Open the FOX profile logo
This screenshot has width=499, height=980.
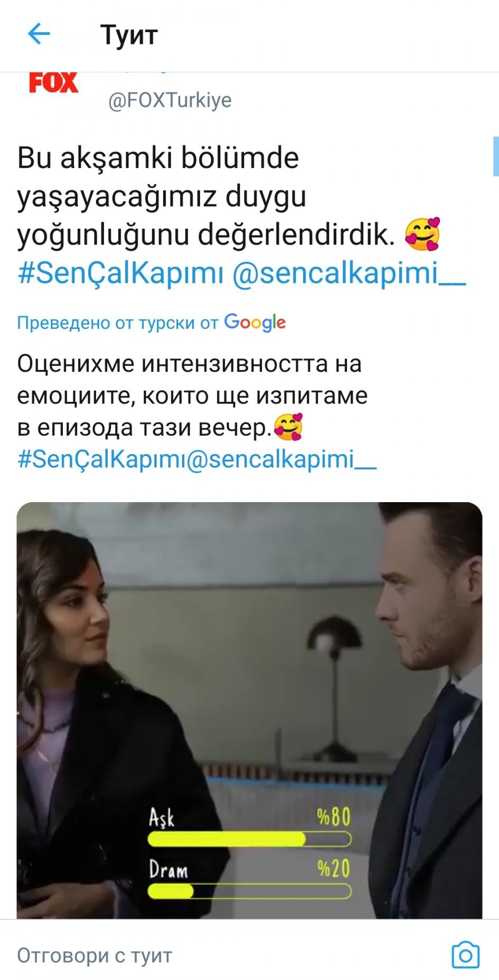click(x=53, y=83)
